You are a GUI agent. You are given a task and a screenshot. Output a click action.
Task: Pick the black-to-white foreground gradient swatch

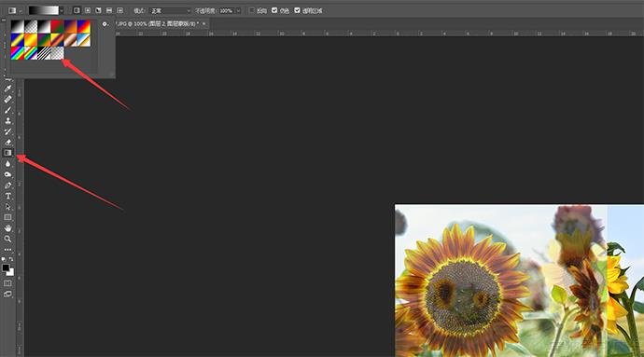[17, 27]
